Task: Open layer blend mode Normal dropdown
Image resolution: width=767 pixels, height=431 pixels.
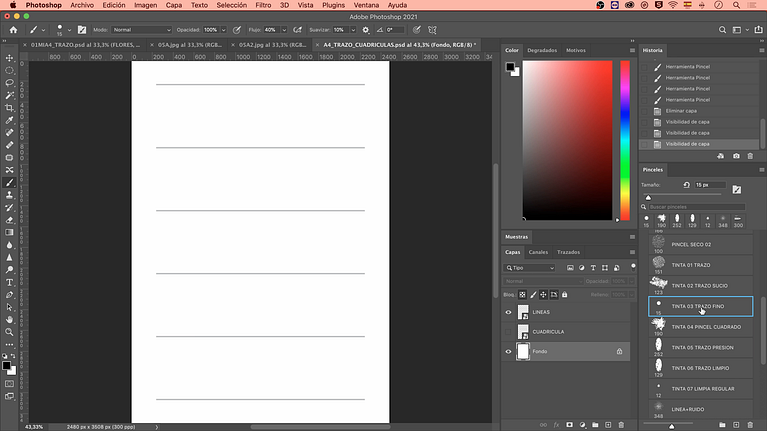Action: click(x=543, y=281)
